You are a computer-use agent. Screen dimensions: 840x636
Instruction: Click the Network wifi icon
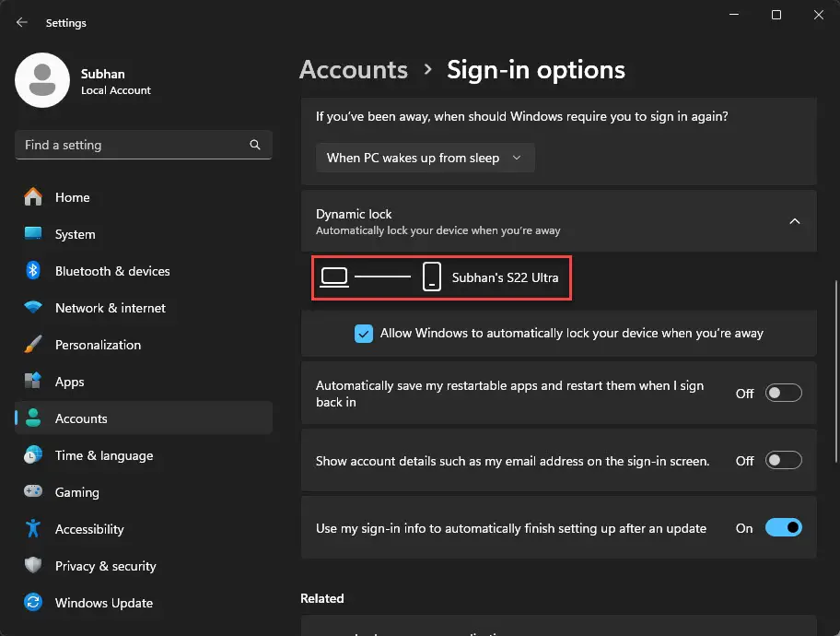[33, 308]
